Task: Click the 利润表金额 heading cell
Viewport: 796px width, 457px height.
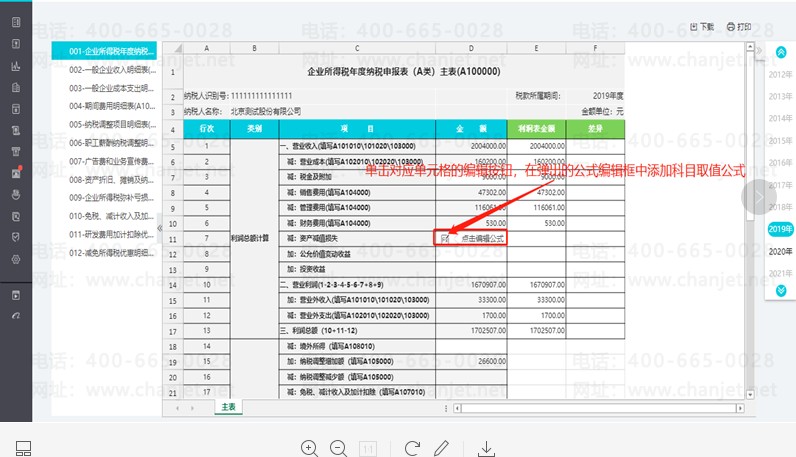Action: pos(536,129)
